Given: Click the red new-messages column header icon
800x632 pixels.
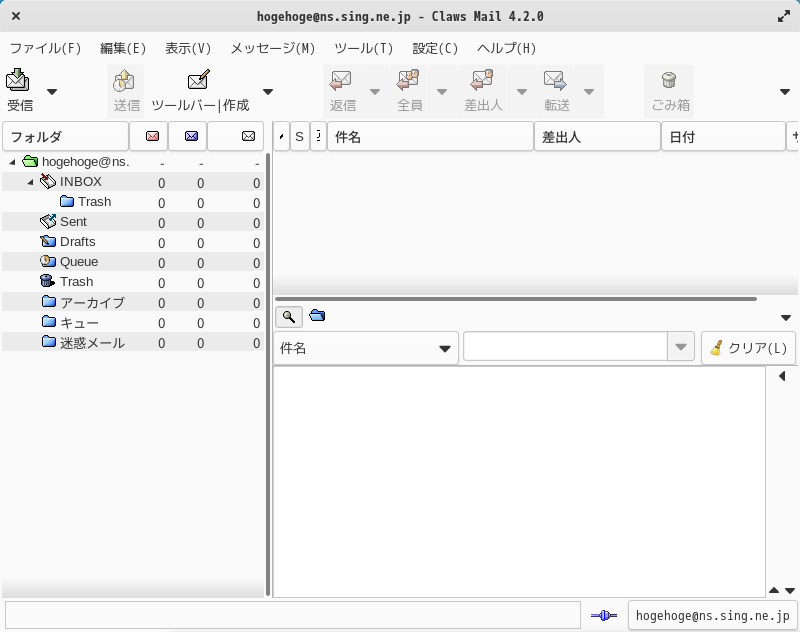Looking at the screenshot, I should (x=152, y=136).
